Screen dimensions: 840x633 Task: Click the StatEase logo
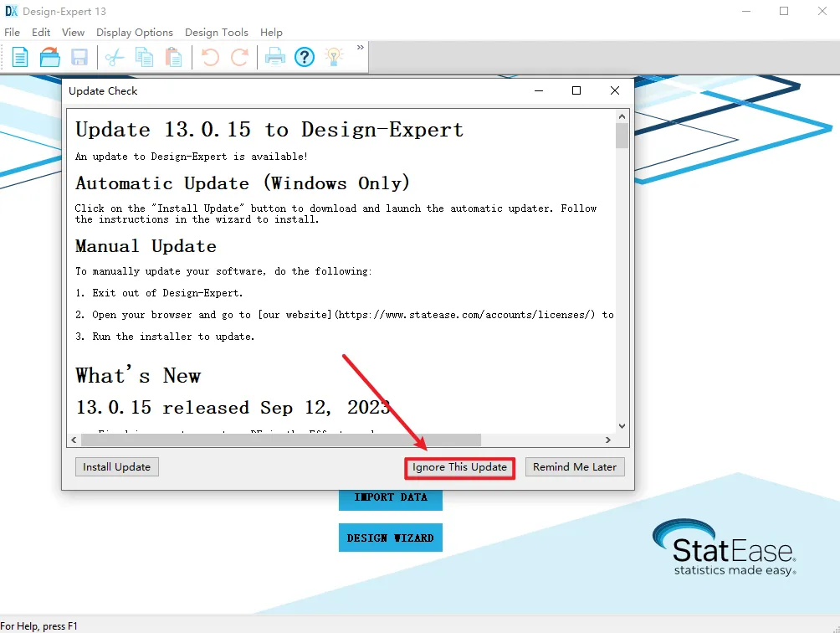coord(725,548)
